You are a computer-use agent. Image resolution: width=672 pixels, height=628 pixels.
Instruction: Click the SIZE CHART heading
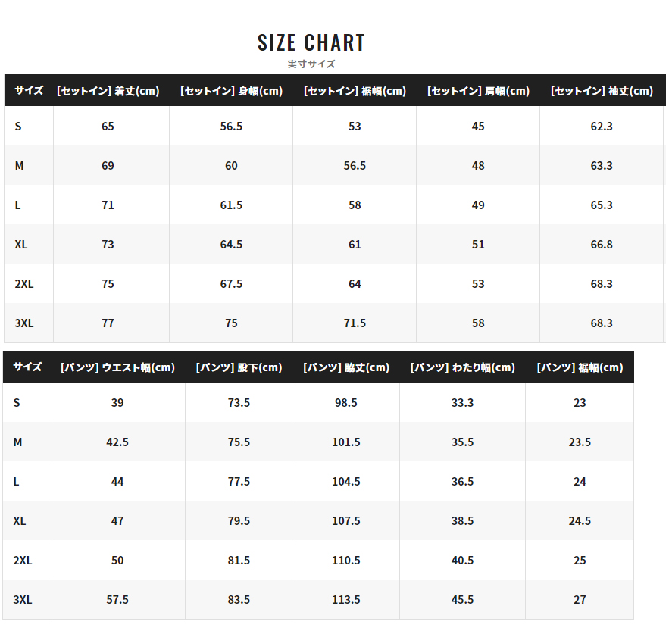(311, 42)
